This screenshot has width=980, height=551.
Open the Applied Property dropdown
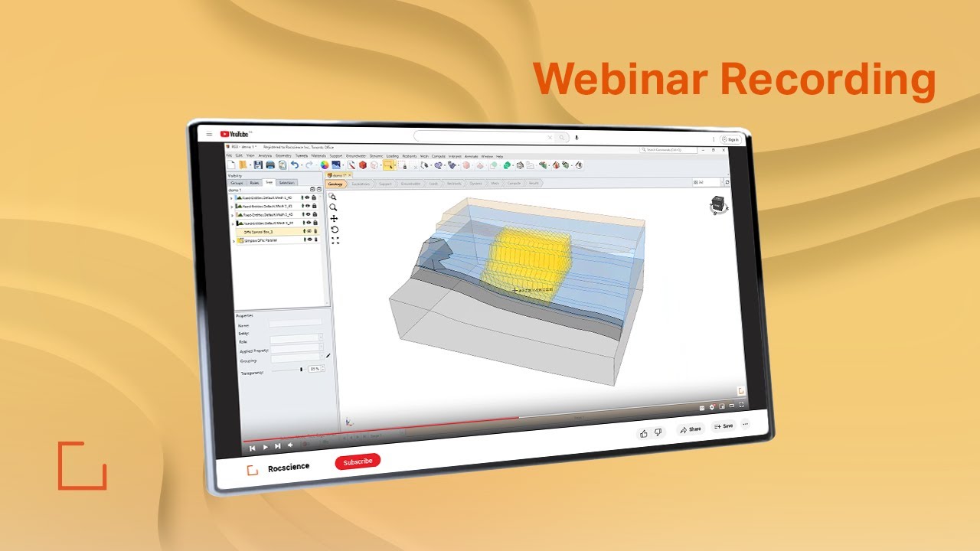click(x=298, y=347)
